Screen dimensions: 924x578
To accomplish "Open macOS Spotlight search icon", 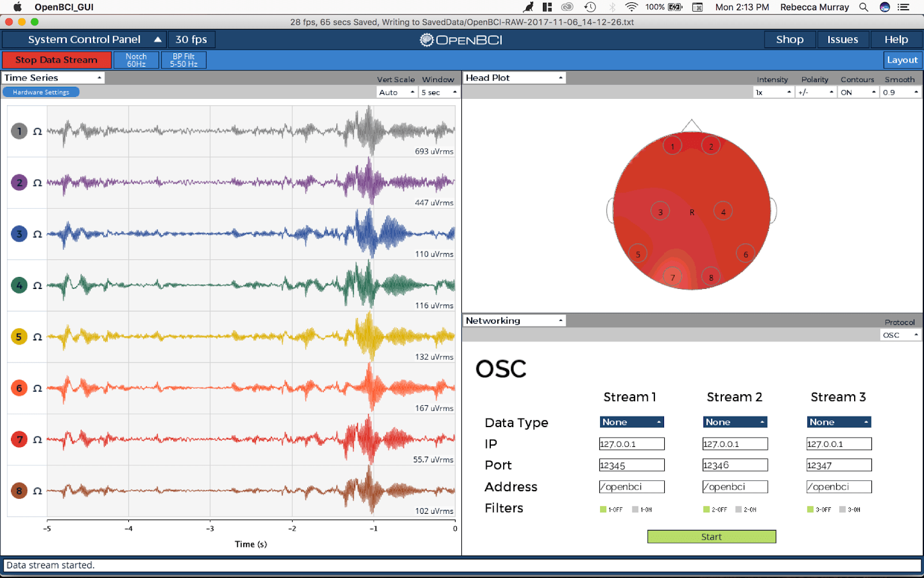I will click(x=863, y=7).
